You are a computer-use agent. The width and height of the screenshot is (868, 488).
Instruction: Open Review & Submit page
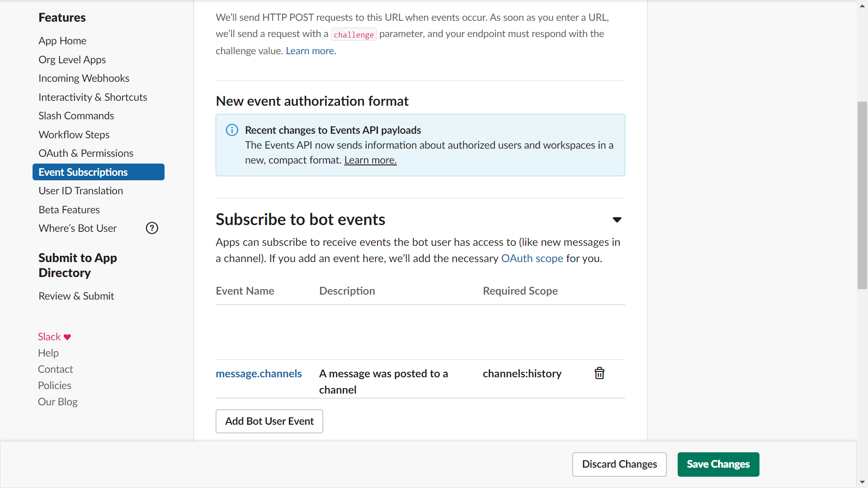click(76, 296)
